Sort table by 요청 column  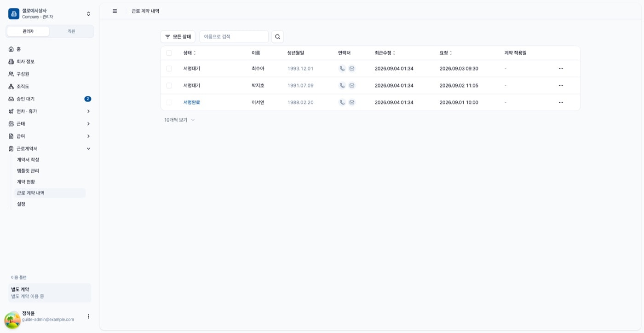pyautogui.click(x=446, y=53)
